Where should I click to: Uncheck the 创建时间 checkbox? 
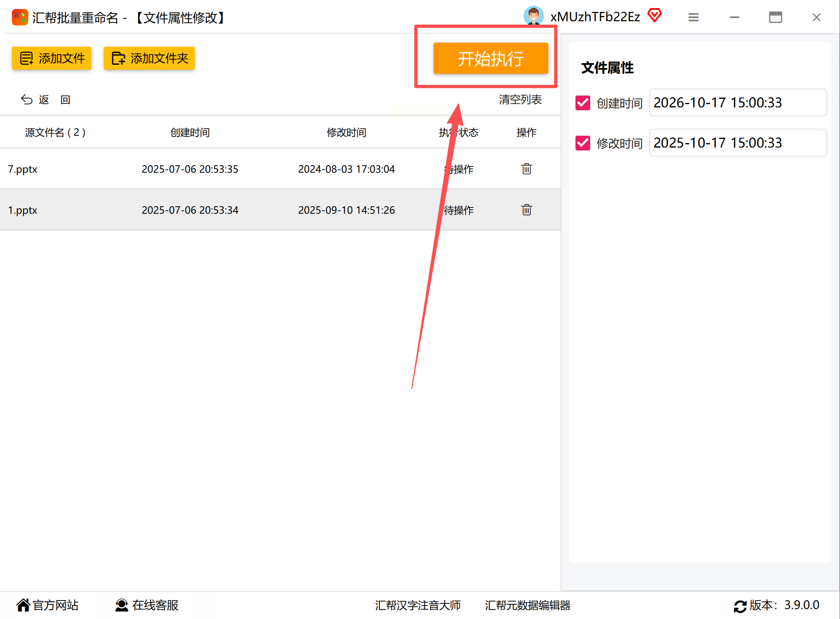click(582, 103)
